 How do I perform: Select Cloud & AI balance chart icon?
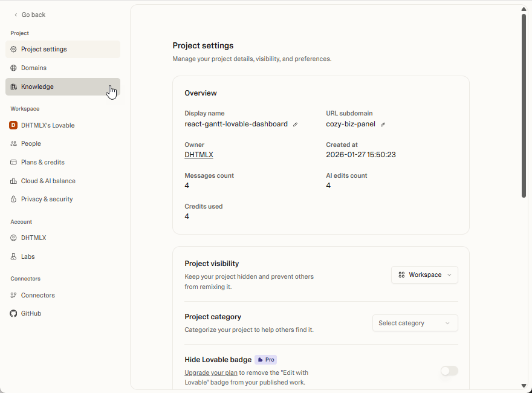[13, 181]
